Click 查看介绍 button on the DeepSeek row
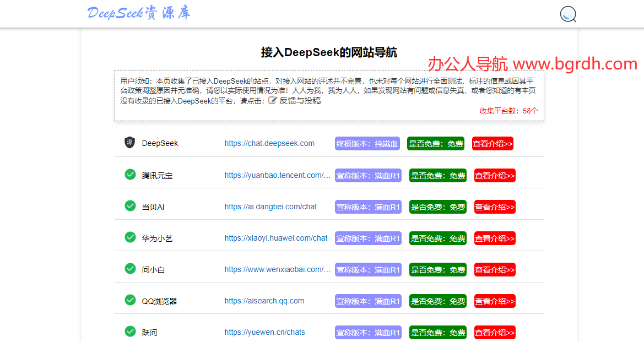 (x=492, y=143)
